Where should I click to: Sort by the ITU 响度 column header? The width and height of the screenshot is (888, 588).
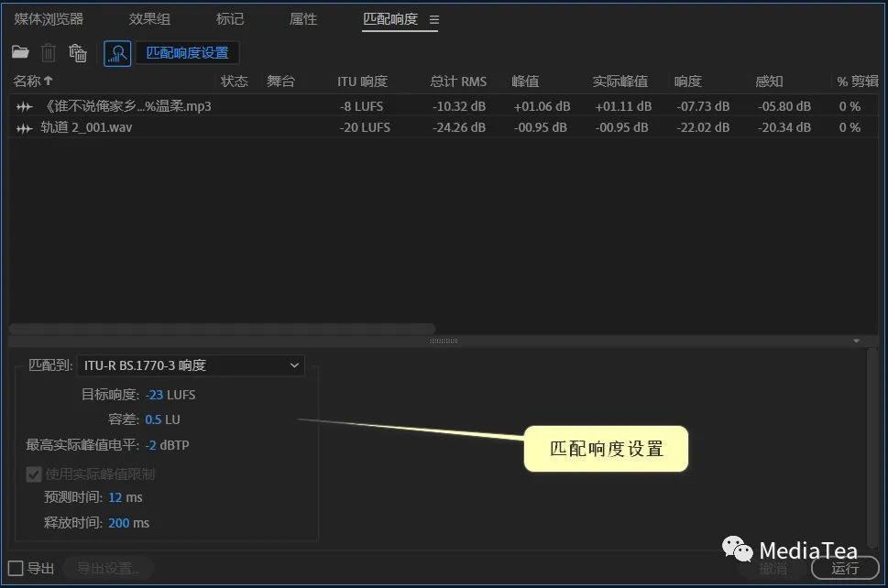click(363, 82)
